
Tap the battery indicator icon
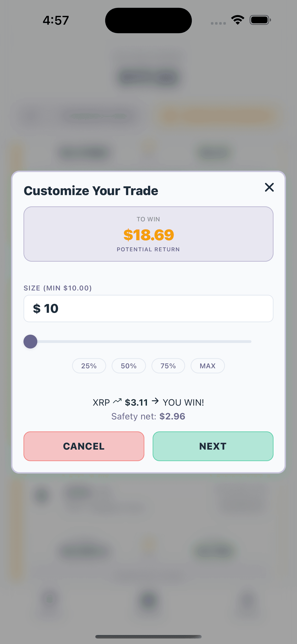[260, 20]
